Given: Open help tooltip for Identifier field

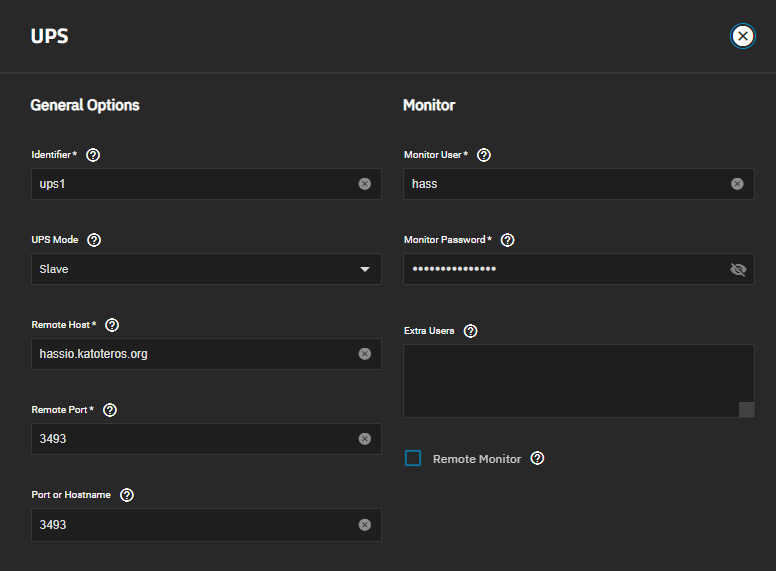Looking at the screenshot, I should pyautogui.click(x=93, y=155).
